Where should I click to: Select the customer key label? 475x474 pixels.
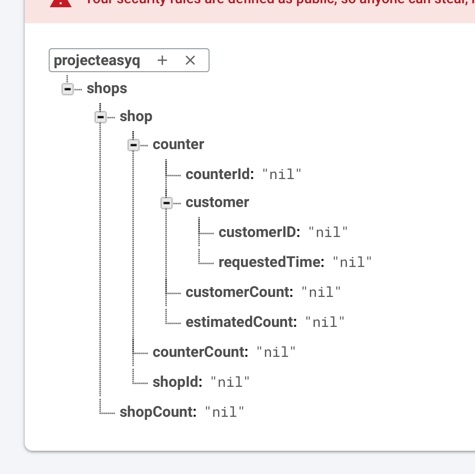217,202
